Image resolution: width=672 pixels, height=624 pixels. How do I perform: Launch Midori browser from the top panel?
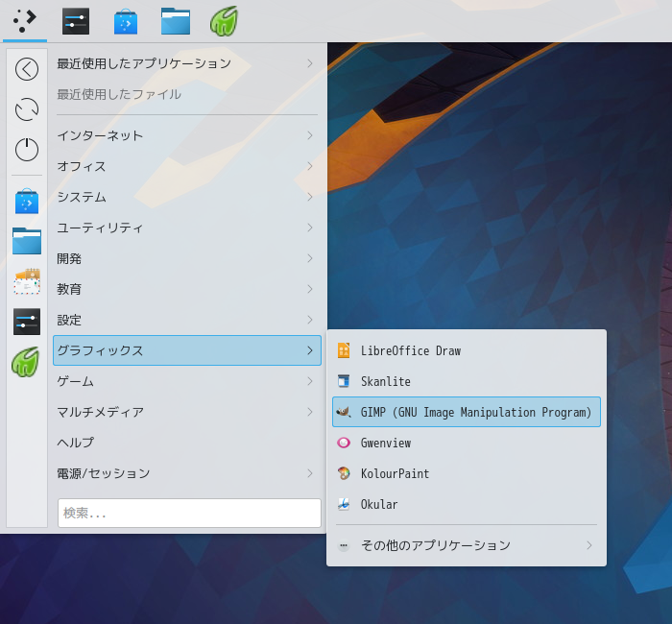point(224,21)
